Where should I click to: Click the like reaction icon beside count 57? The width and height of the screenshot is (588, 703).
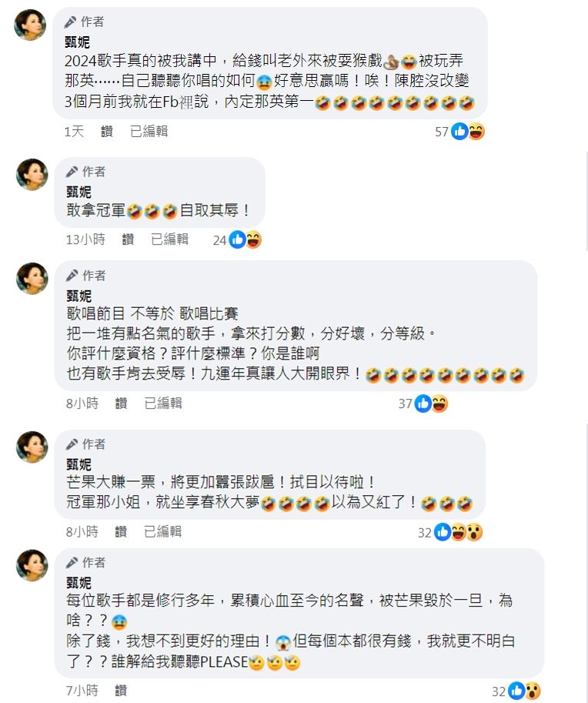459,132
